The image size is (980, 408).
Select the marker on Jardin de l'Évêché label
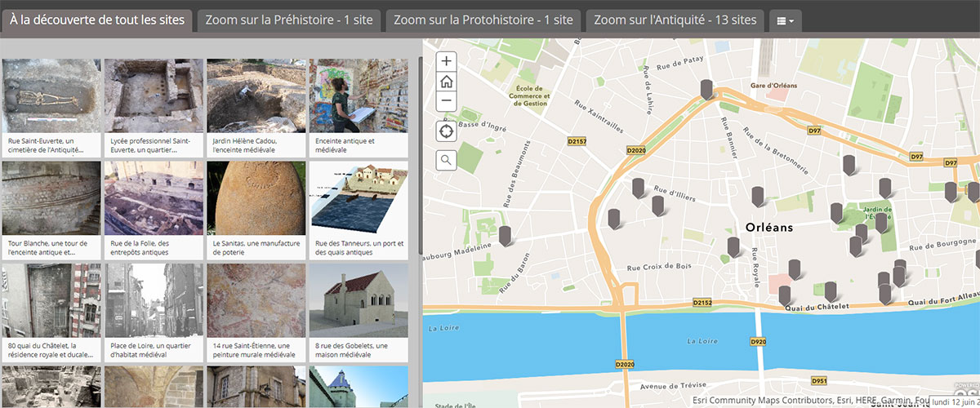click(881, 223)
